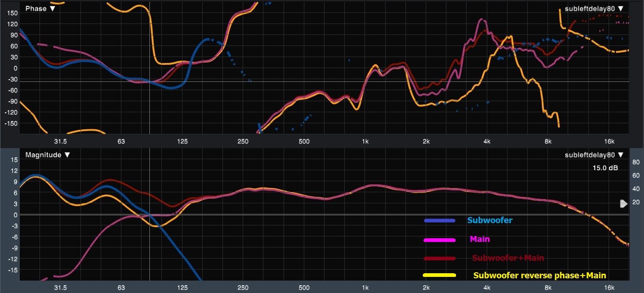Select the Subwoofer legend label
The width and height of the screenshot is (644, 293).
coord(490,220)
